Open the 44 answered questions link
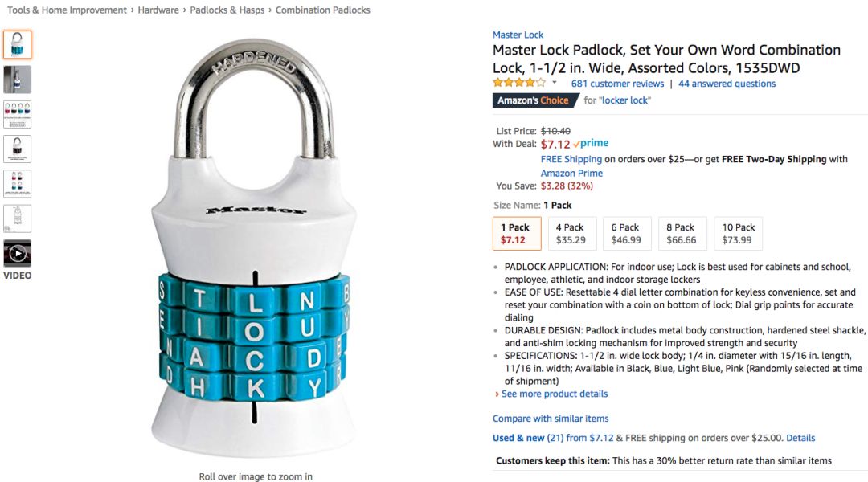Viewport: 868px width, 482px height. point(727,84)
